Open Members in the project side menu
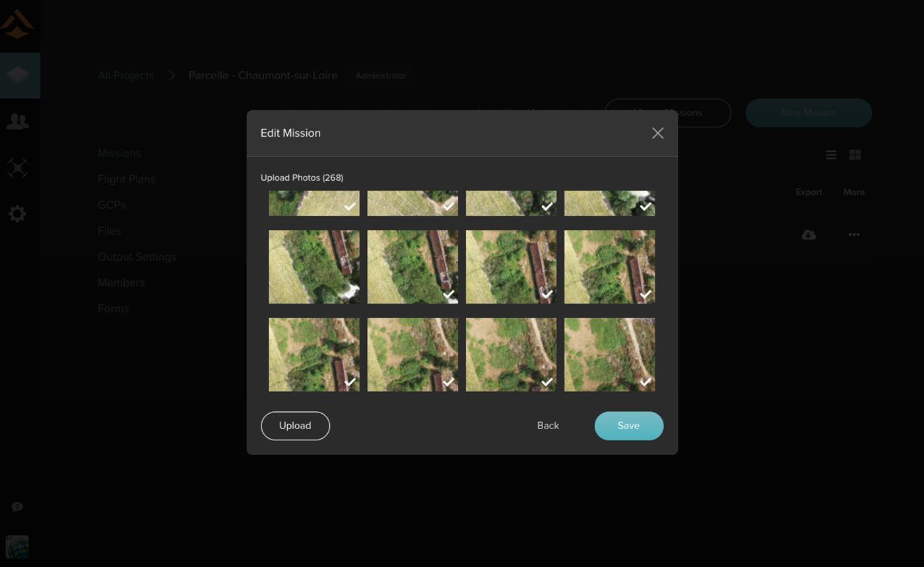Screen dimensions: 924x567 pyautogui.click(x=121, y=283)
